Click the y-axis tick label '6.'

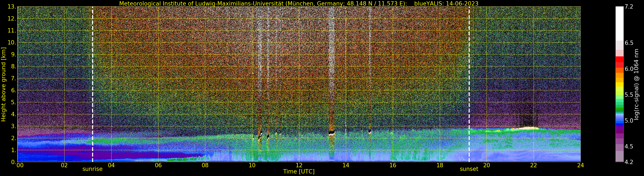(13, 90)
